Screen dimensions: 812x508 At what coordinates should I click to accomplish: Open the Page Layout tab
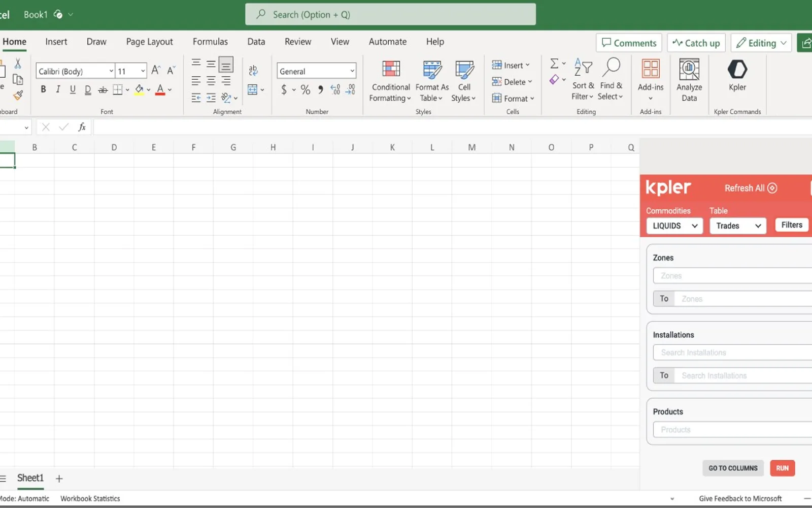click(149, 42)
